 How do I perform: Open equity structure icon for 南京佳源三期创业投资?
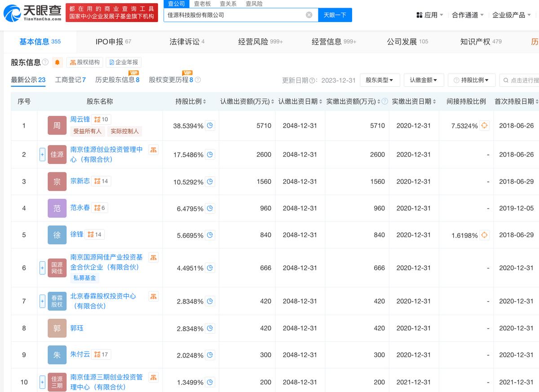pos(153,377)
